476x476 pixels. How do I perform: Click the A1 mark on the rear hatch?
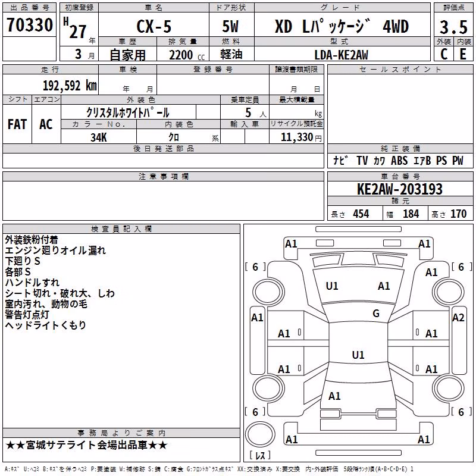coord(334,396)
